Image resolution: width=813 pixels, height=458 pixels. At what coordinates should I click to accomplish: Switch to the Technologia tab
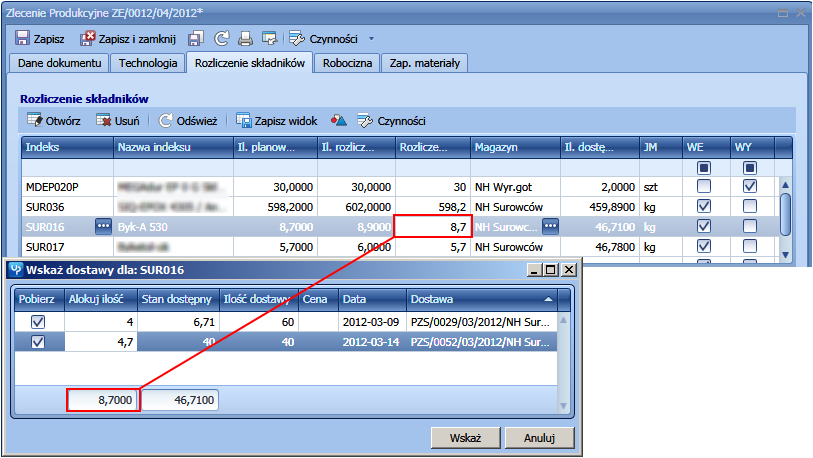click(147, 63)
